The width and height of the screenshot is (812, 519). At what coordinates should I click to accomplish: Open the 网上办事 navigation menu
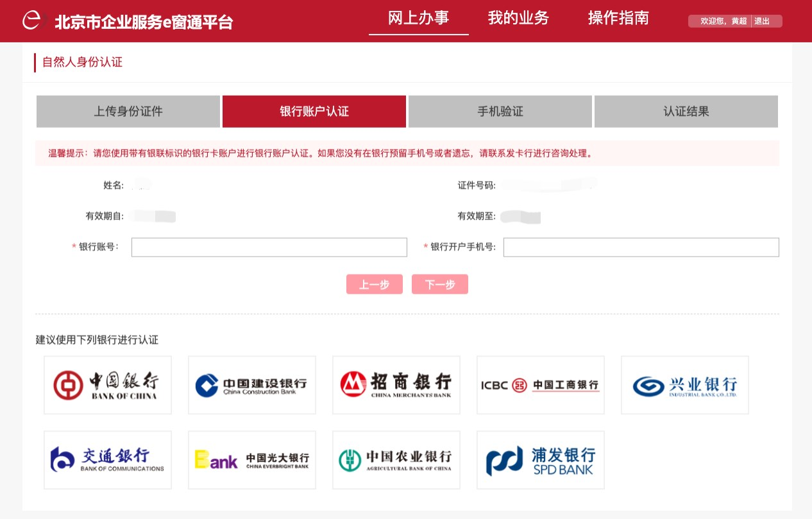(x=418, y=18)
